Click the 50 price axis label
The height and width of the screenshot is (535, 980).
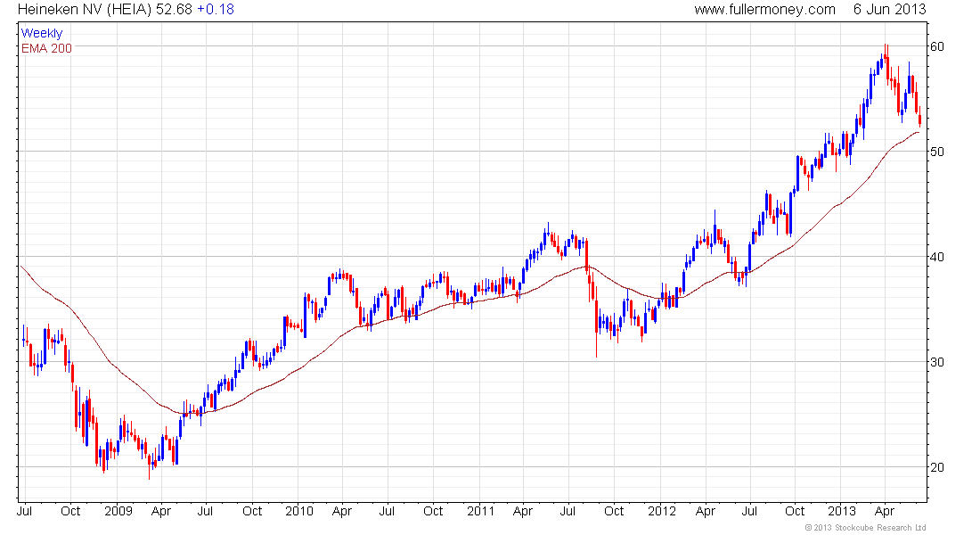pyautogui.click(x=937, y=152)
